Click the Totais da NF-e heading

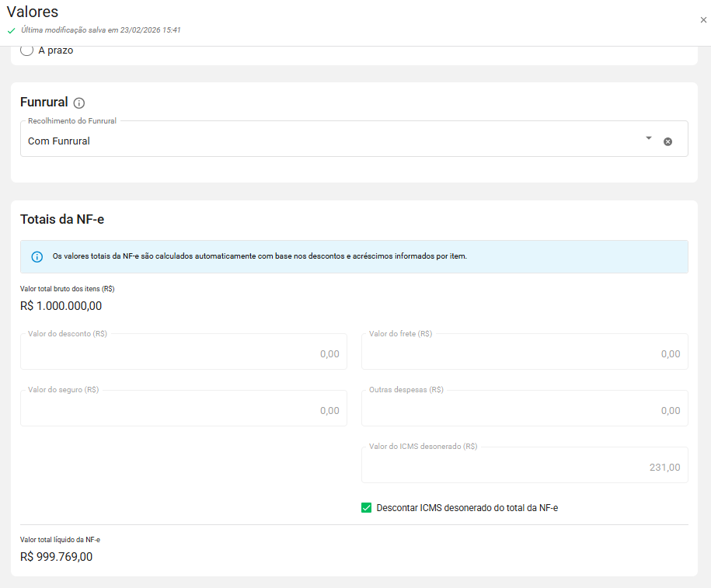pos(62,220)
